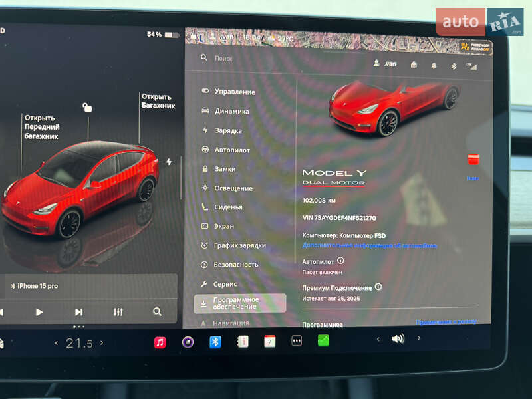Tap the Bluetooth icon in bottom dock
This screenshot has height=399, width=532.
point(215,342)
